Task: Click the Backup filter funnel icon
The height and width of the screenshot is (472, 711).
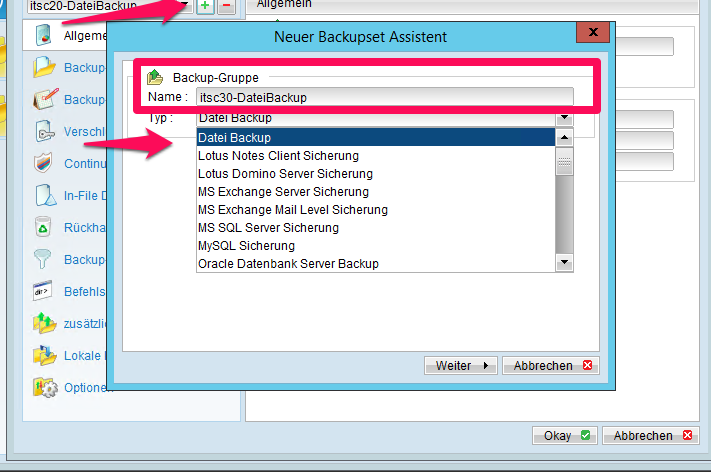Action: pyautogui.click(x=43, y=259)
